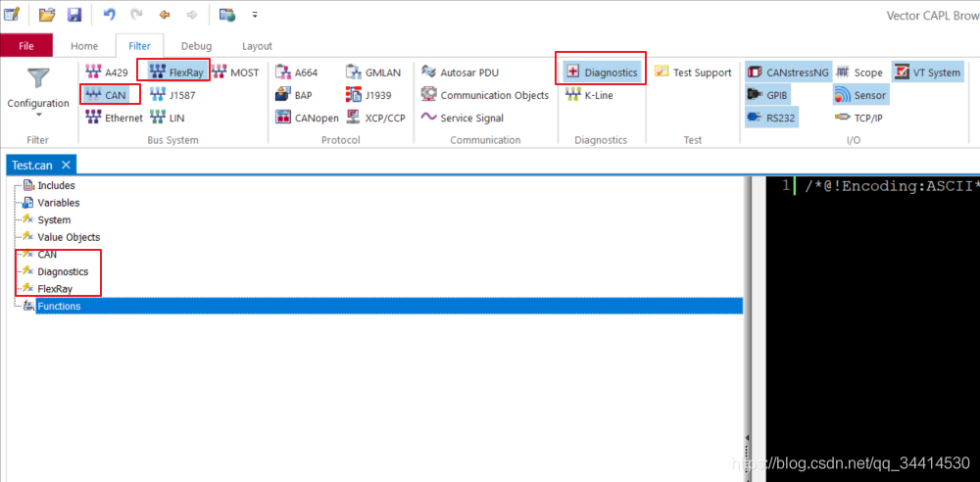Screen dimensions: 980x482
Task: Click the window list icon in quick access toolbar
Action: (227, 15)
